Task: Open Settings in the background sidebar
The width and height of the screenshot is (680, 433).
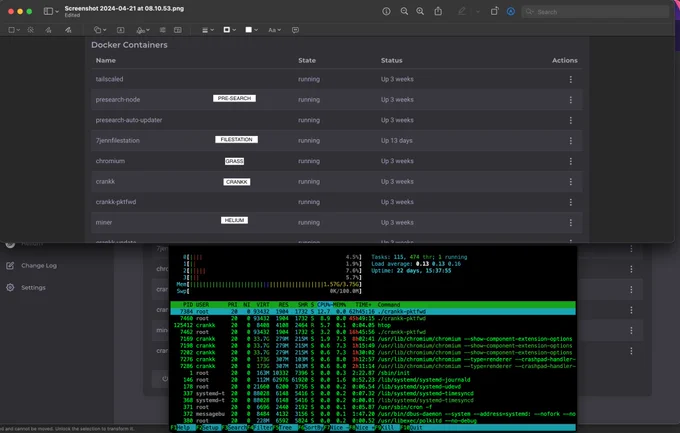Action: (33, 288)
